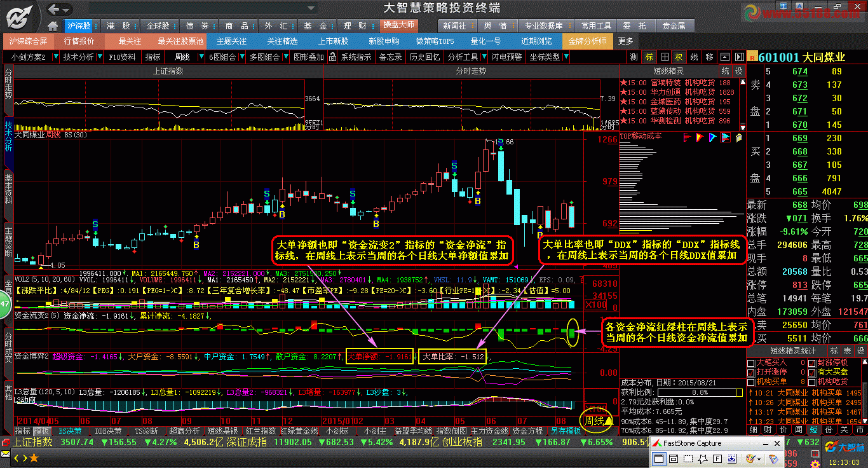Select the 另存模板 tab

click(x=566, y=430)
